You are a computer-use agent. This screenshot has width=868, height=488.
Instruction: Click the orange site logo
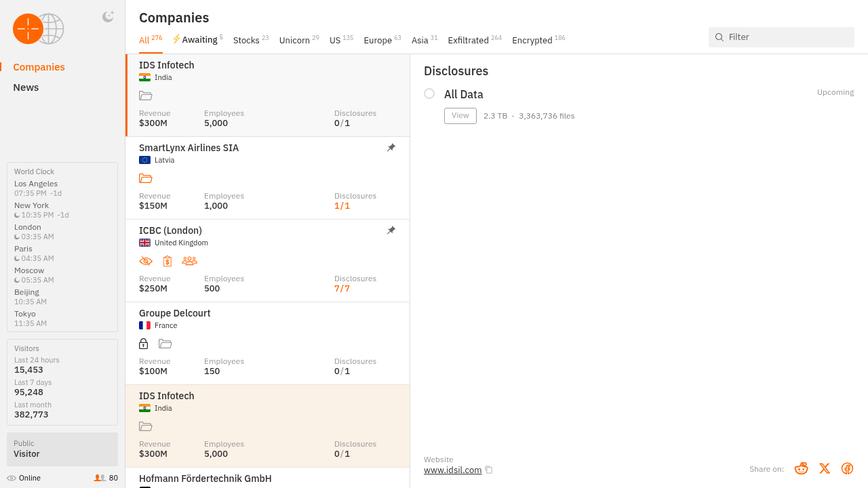[28, 28]
